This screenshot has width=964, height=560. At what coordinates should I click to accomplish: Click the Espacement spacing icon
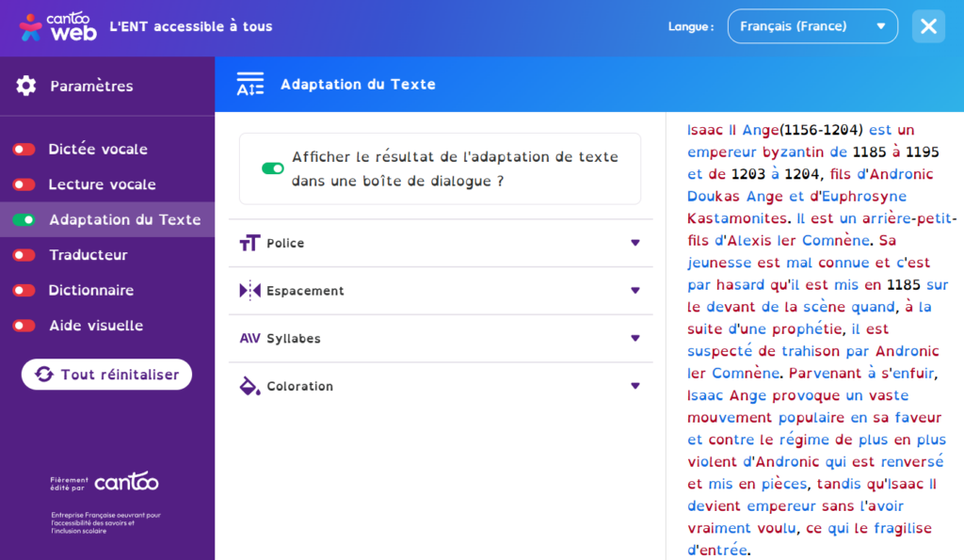249,291
